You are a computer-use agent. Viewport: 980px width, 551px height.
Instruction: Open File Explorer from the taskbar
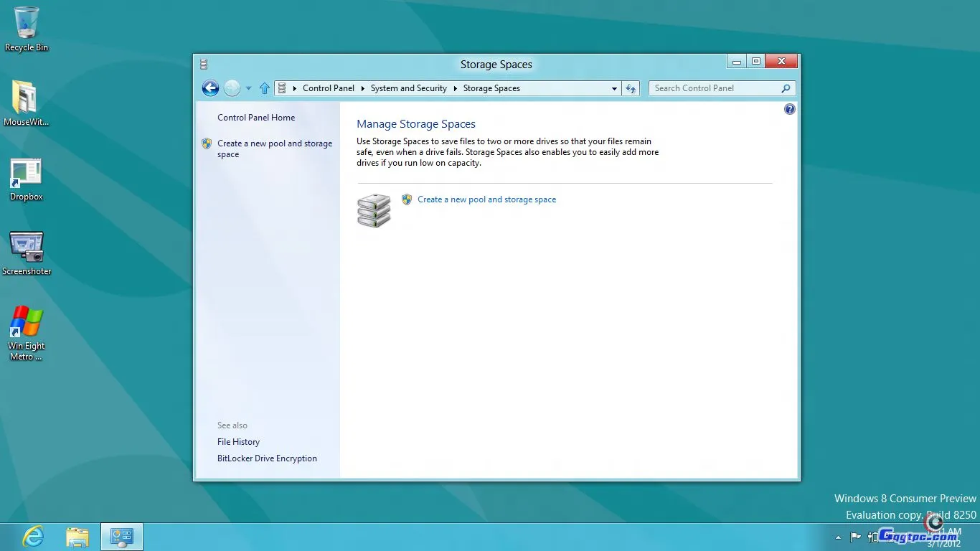[77, 537]
